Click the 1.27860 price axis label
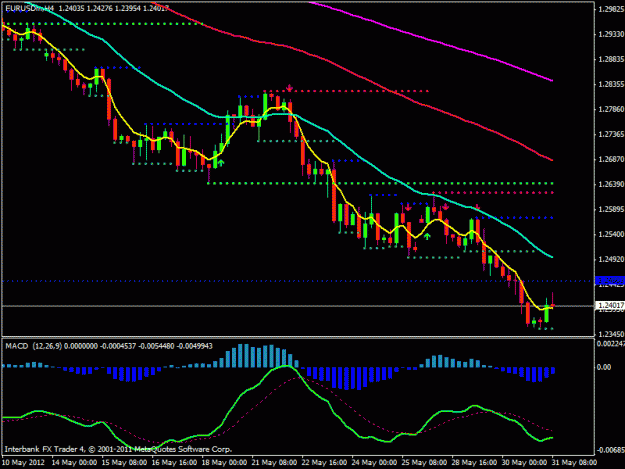Screen dimensions: 625x469 611,109
